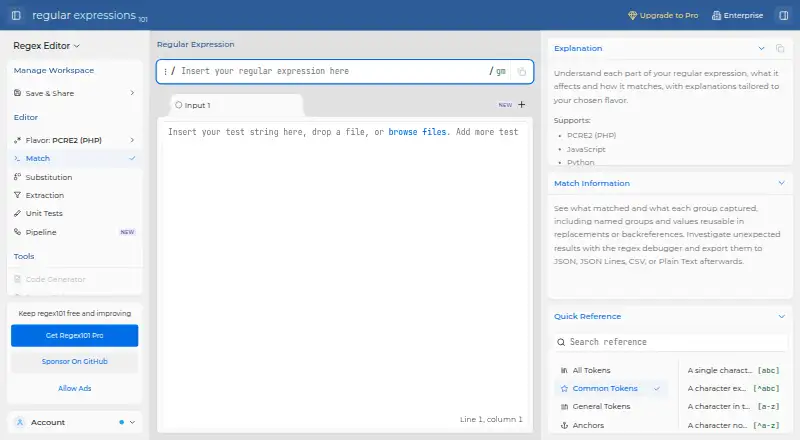Select the Anchors category
This screenshot has height=440, width=800.
[611, 425]
